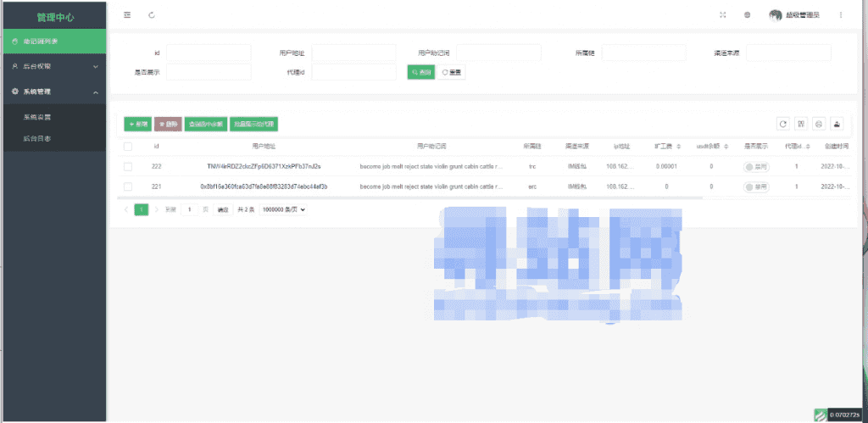Focus the 用户地址 filter input field
The width and height of the screenshot is (868, 423).
pyautogui.click(x=353, y=53)
